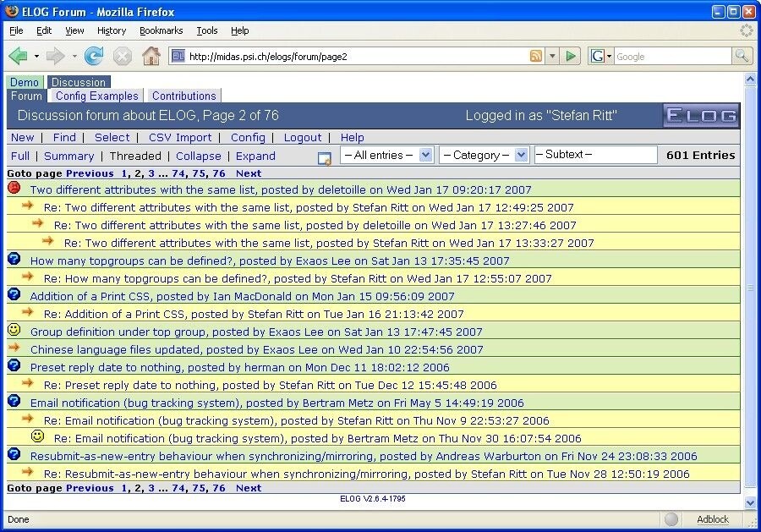The width and height of the screenshot is (761, 532).
Task: Click the search magnifier icon
Action: click(x=742, y=57)
